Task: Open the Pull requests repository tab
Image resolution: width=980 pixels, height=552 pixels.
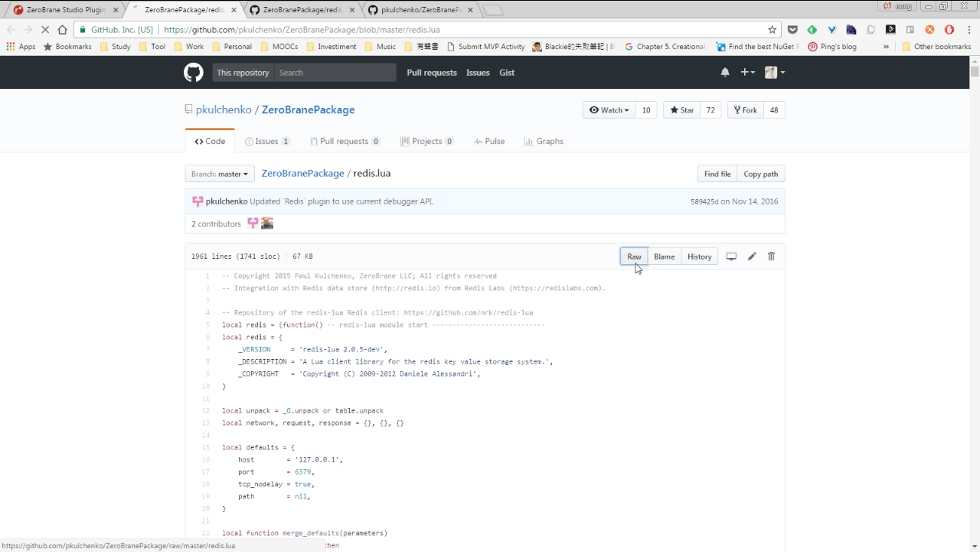Action: [345, 141]
